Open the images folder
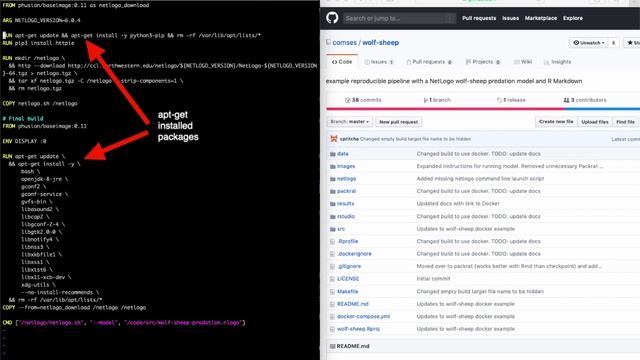The width and height of the screenshot is (640, 360). (x=346, y=166)
